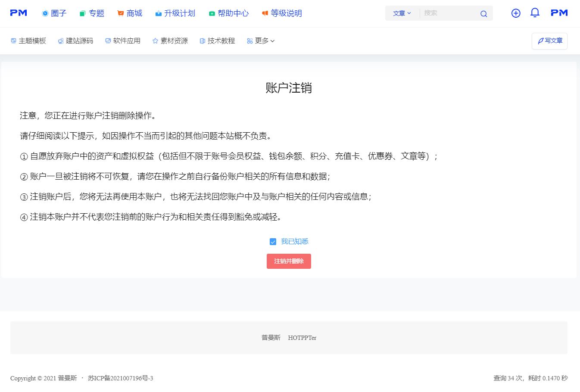Click the notification bell icon
The width and height of the screenshot is (580, 392).
(x=535, y=13)
